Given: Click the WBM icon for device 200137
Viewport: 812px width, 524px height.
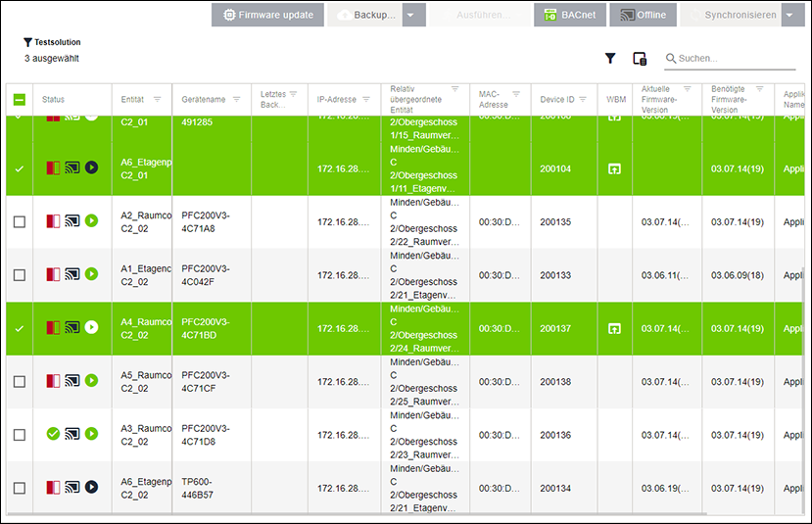Looking at the screenshot, I should click(x=614, y=328).
